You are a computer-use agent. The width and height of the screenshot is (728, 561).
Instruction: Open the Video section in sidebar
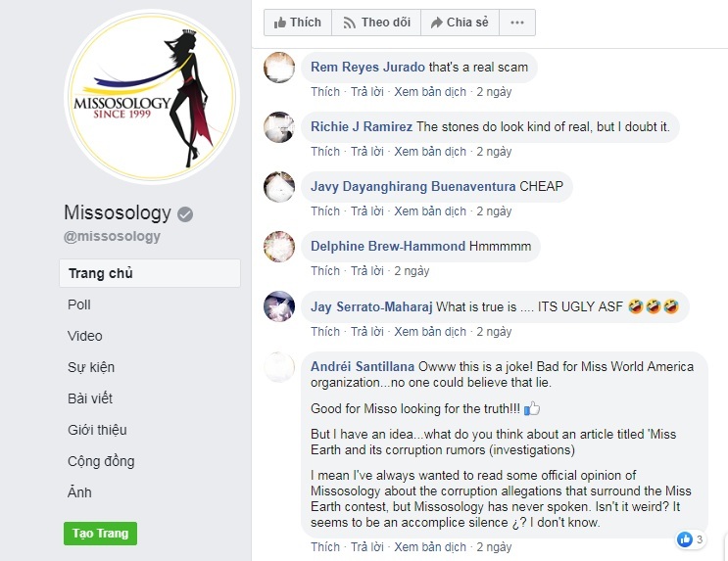85,336
